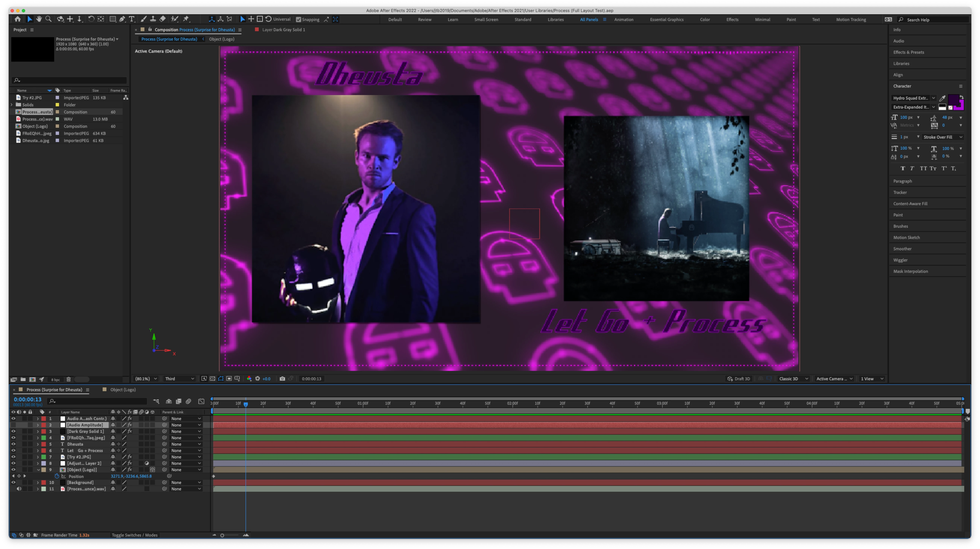Select the Zoom tool in toolbar
The image size is (980, 549).
coord(48,19)
